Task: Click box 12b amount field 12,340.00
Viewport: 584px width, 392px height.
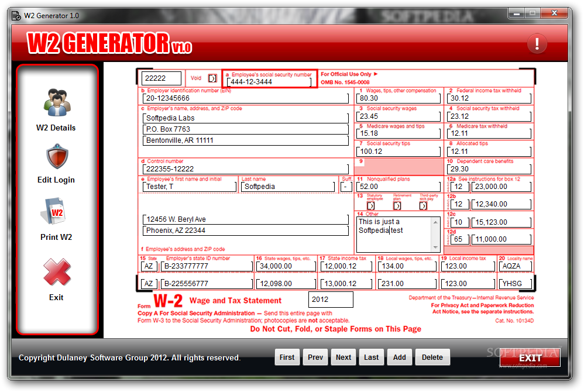Action: [x=501, y=204]
